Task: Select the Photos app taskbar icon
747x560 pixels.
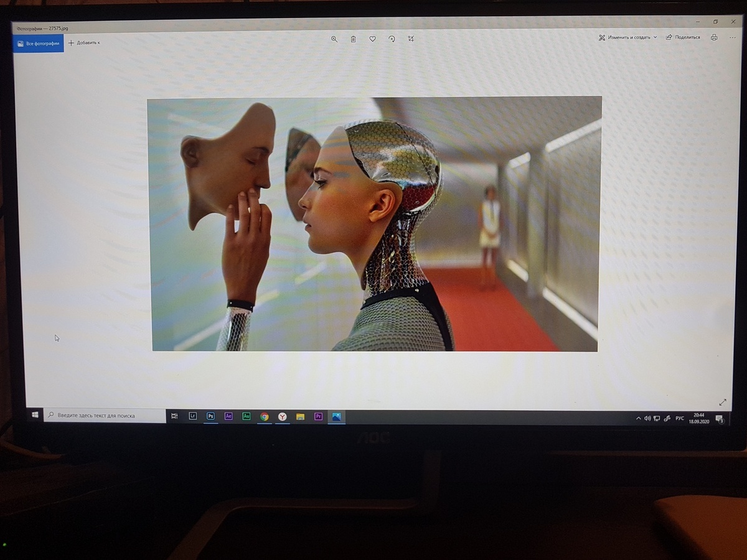Action: click(x=337, y=417)
